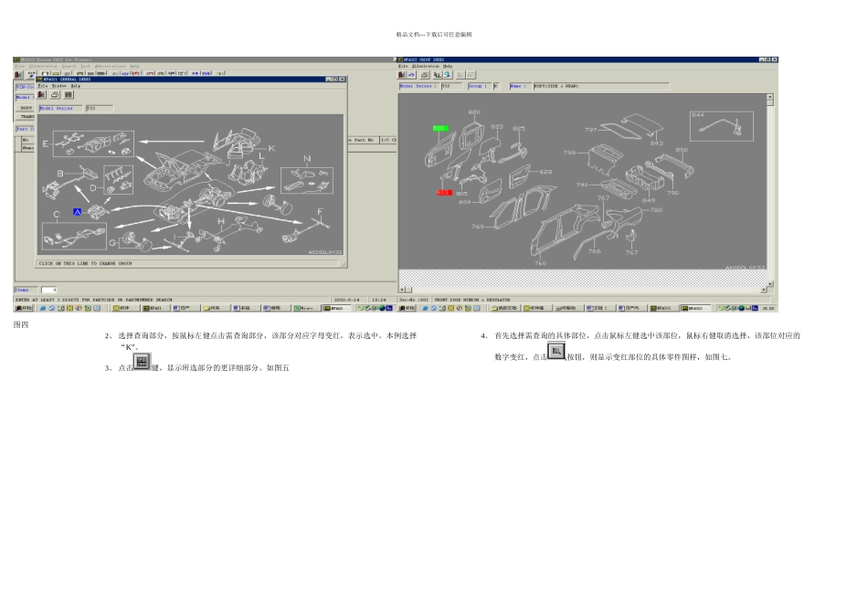Select part number 844 in the boxed inset
Viewport: 868px width, 614px height.
(x=698, y=114)
